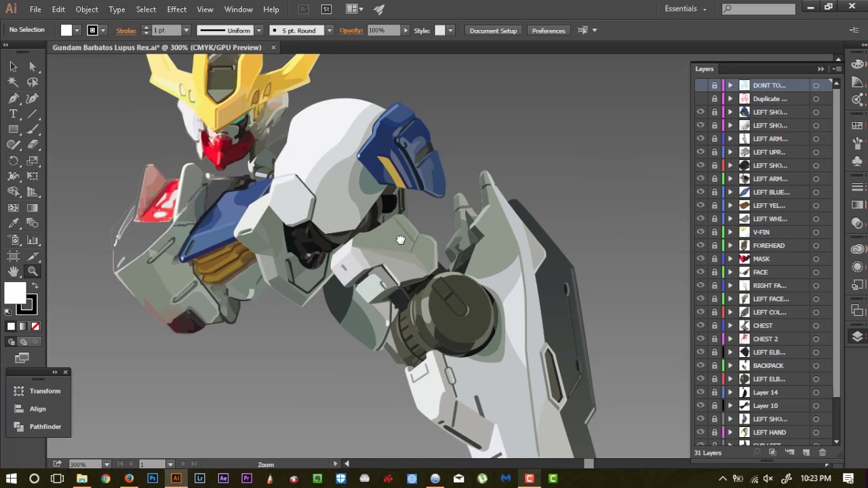The image size is (868, 488).
Task: Choose the Symbol Sprayer tool
Action: point(13,240)
